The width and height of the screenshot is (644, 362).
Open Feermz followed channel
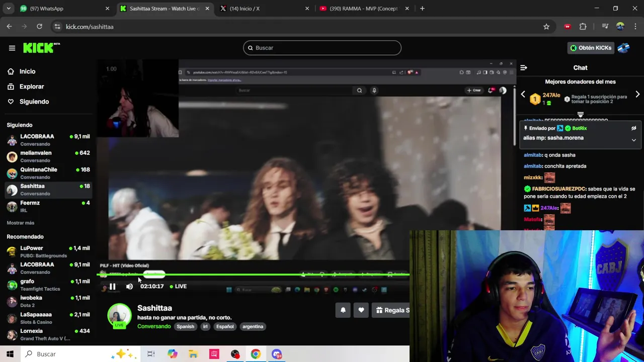[x=48, y=206]
